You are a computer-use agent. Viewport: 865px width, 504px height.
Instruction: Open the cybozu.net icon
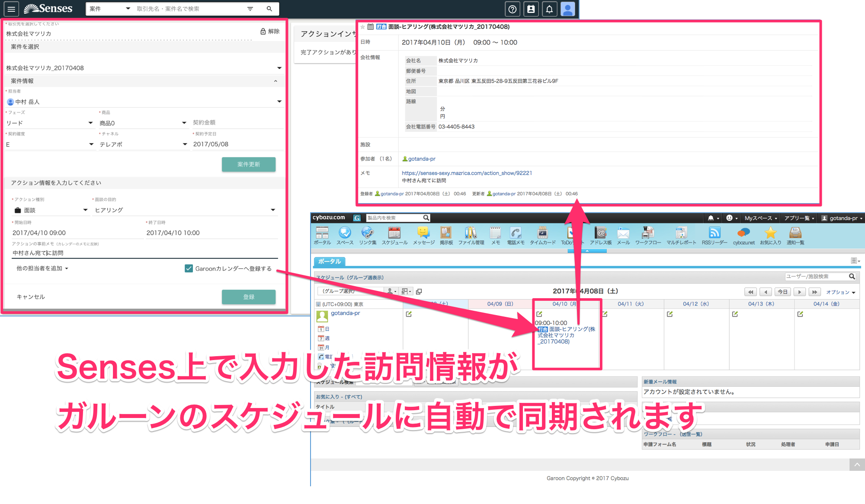coord(743,236)
